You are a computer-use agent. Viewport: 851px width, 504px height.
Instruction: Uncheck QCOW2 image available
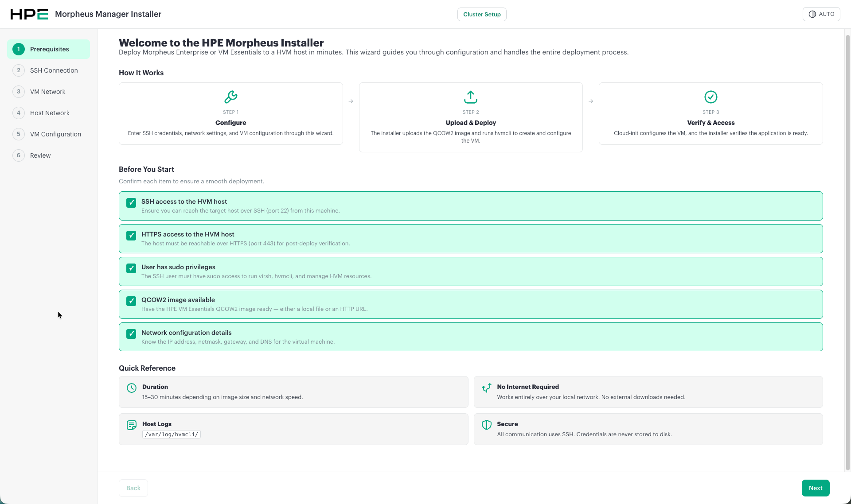(131, 301)
